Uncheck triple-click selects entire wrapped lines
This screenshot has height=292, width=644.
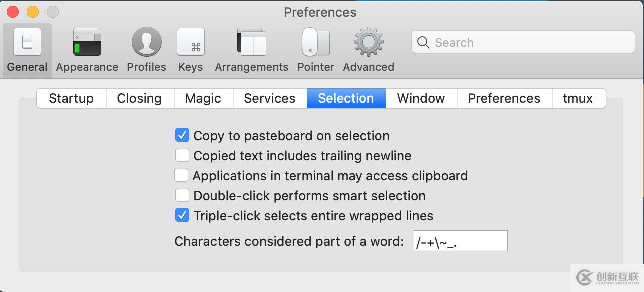pyautogui.click(x=182, y=215)
